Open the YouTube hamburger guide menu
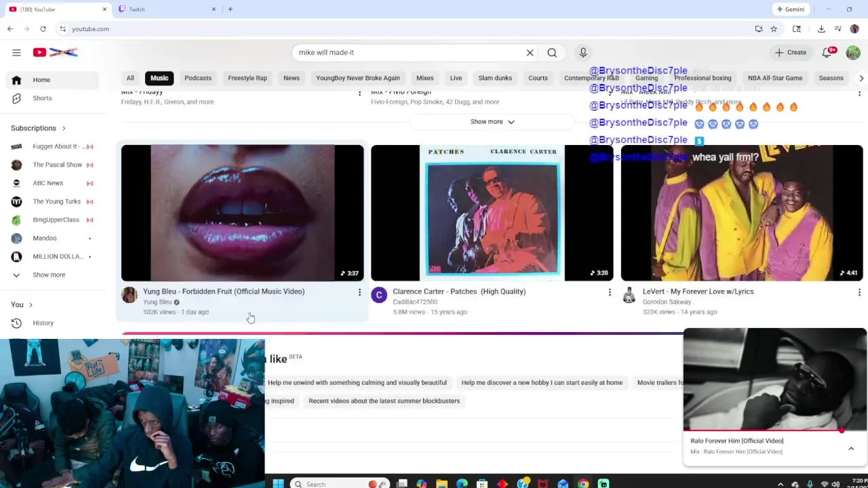868x488 pixels. 16,52
